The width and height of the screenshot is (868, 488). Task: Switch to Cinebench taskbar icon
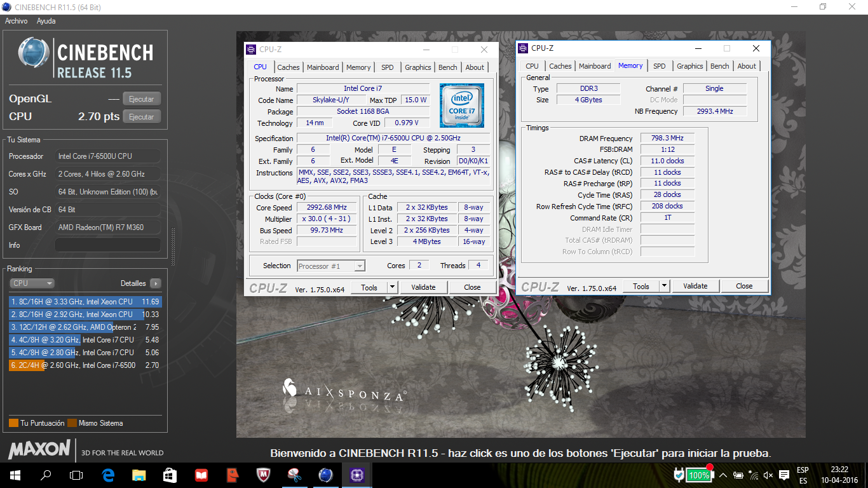coord(325,475)
